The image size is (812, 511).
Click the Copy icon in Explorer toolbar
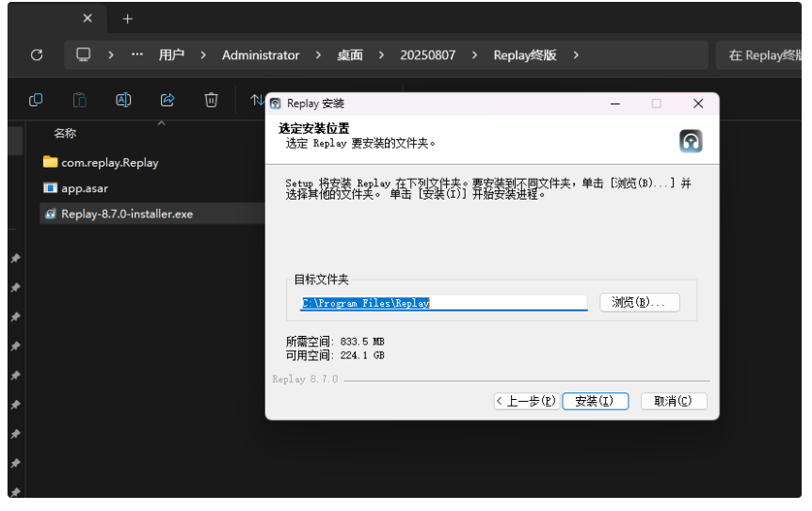click(x=36, y=100)
